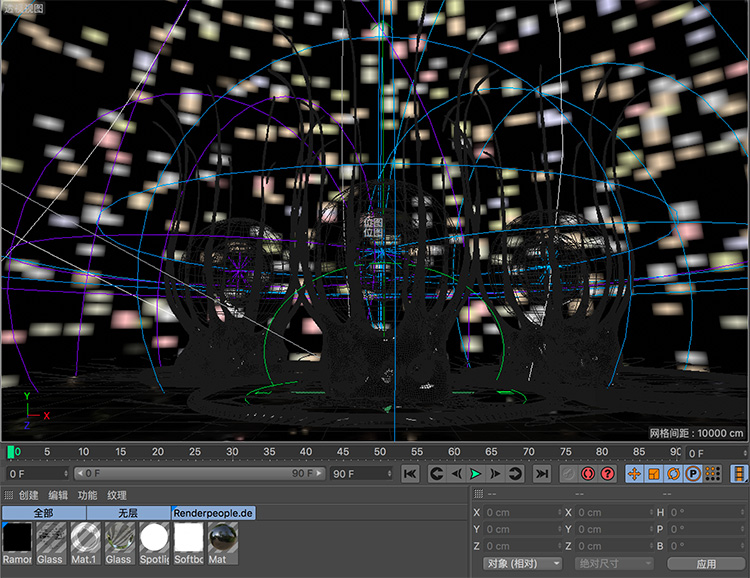750x578 pixels.
Task: Toggle position keyframe recording
Action: click(634, 473)
